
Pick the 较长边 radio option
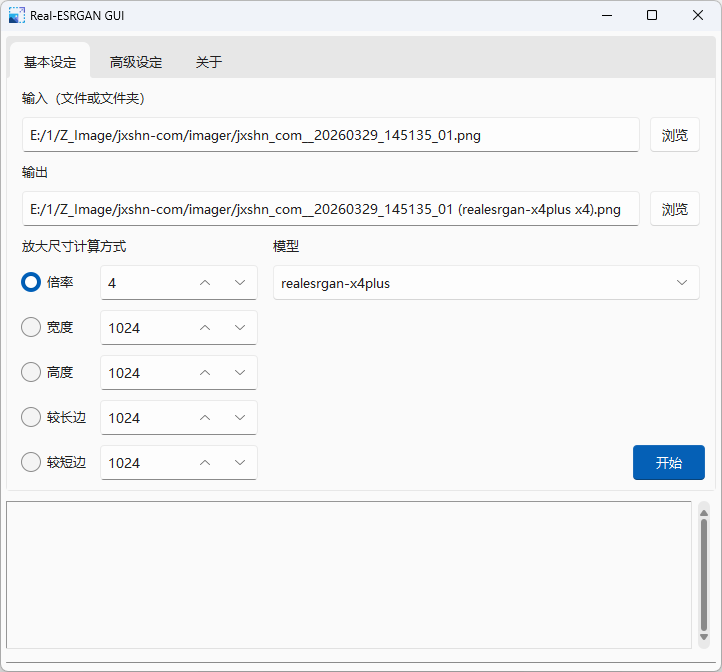click(31, 417)
